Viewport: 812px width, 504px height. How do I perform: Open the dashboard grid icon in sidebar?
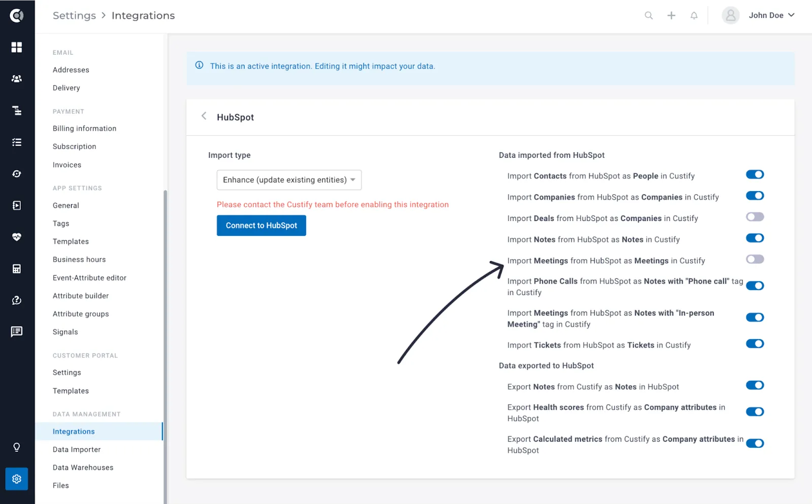pos(17,47)
